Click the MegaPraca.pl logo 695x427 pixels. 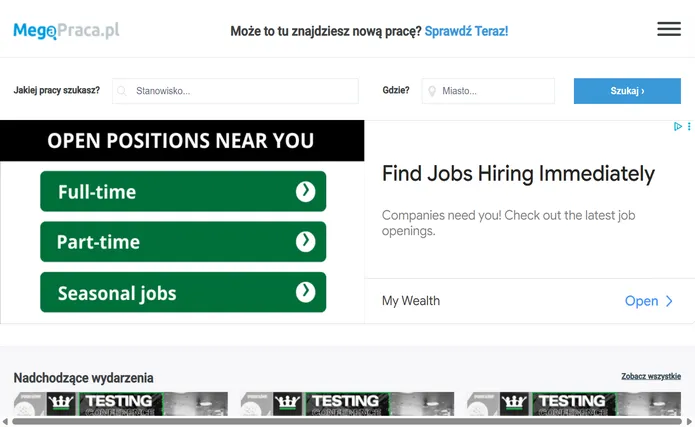tap(66, 31)
